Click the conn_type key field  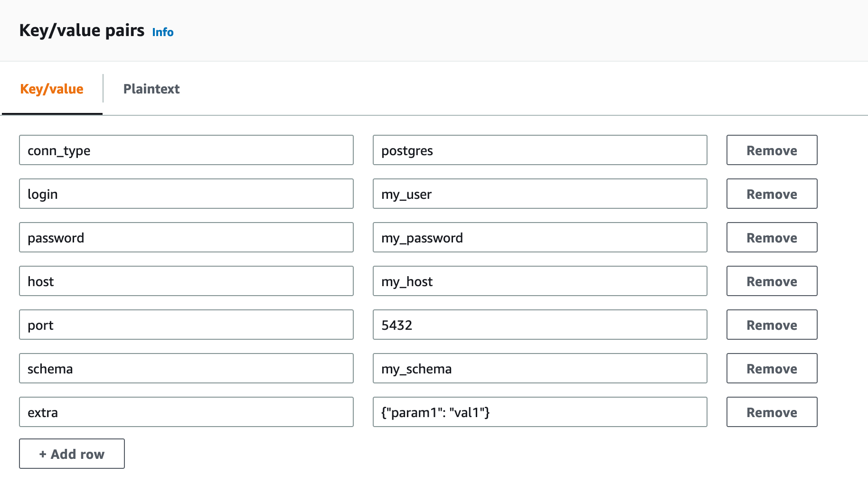click(x=186, y=150)
